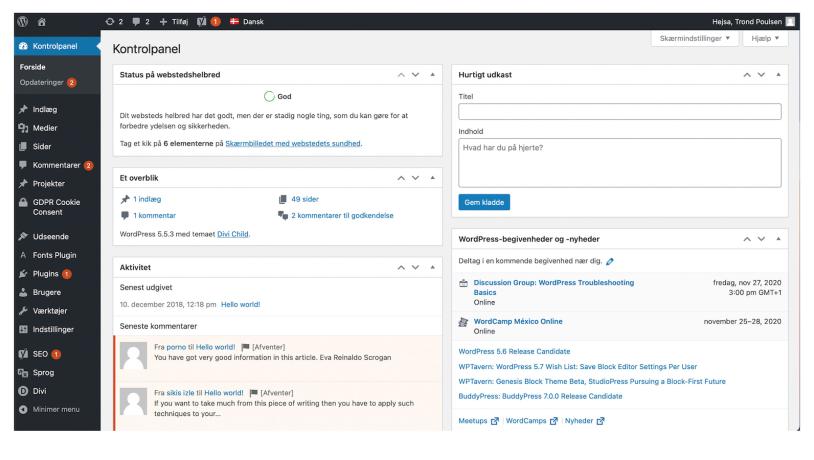Screen dimensions: 814x460
Task: Open 1 kommentar link
Action: pyautogui.click(x=154, y=215)
